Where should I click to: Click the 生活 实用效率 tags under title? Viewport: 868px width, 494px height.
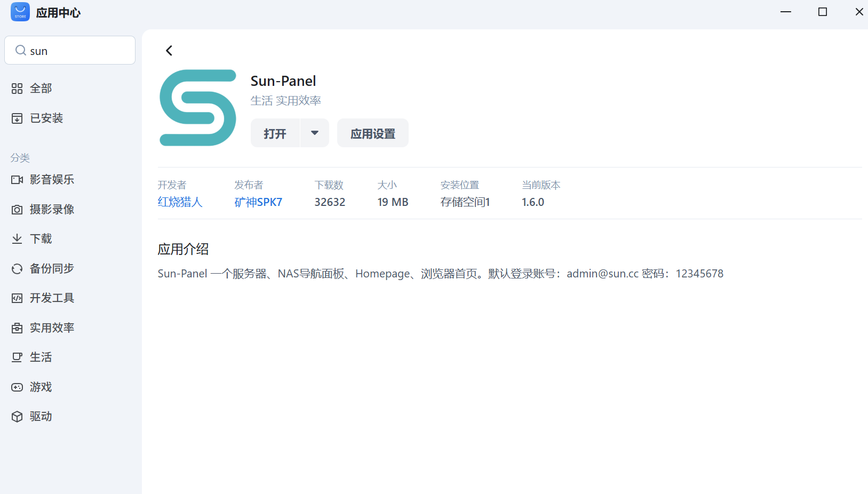pyautogui.click(x=286, y=101)
